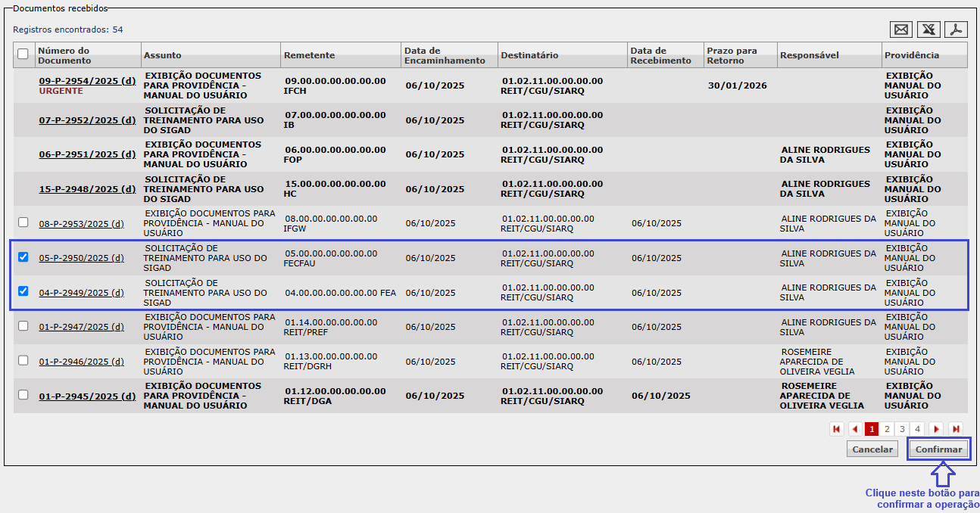Export the list with Excel icon
This screenshot has height=513, width=980.
[x=929, y=30]
